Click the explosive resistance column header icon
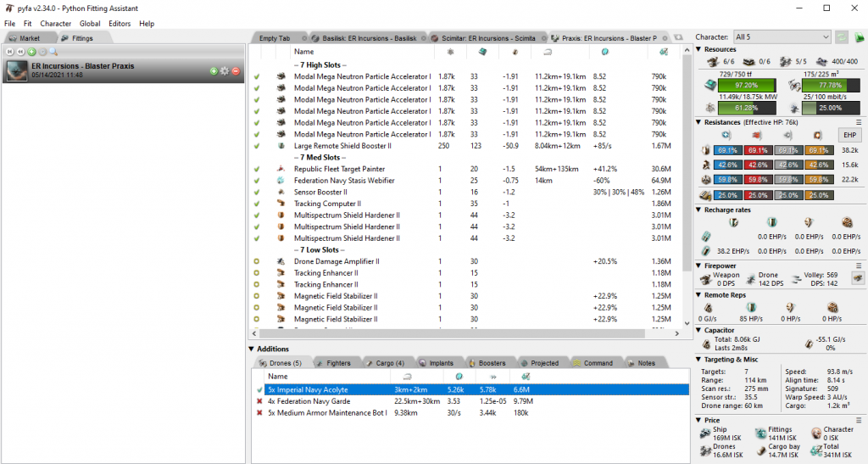The image size is (868, 464). (x=818, y=135)
